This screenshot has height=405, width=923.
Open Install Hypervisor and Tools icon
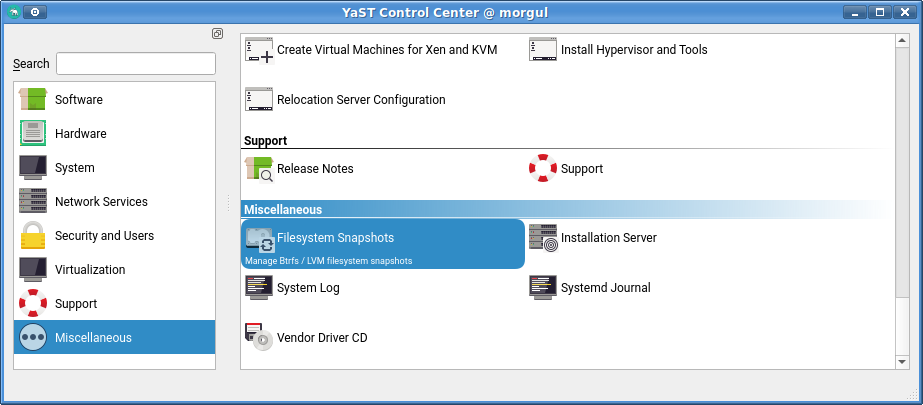point(543,50)
